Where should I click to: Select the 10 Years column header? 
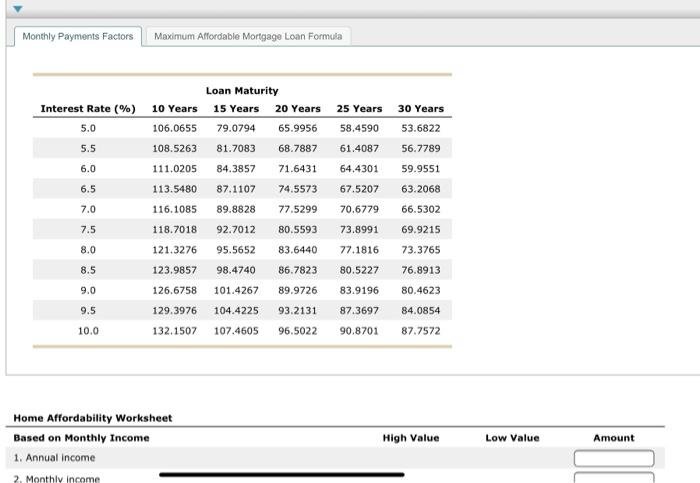click(175, 108)
